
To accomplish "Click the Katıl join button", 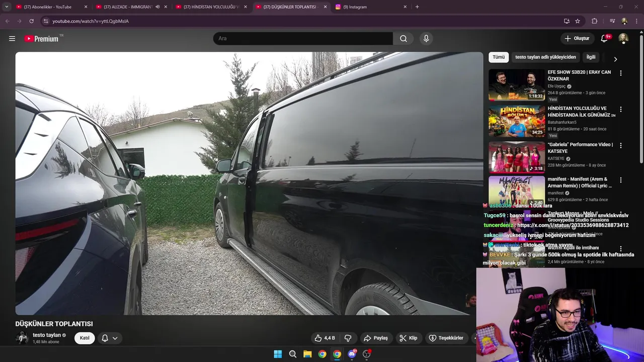I will click(85, 338).
